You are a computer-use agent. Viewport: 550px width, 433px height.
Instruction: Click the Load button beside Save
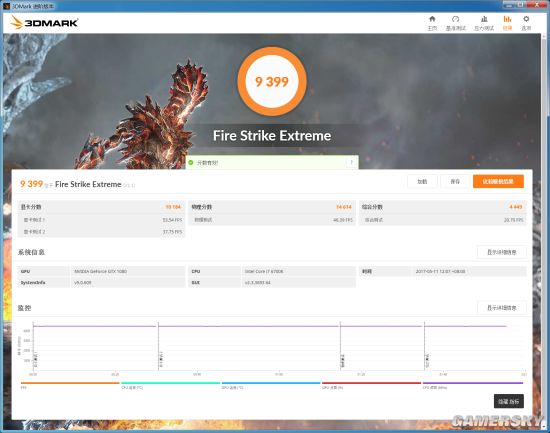click(x=422, y=181)
